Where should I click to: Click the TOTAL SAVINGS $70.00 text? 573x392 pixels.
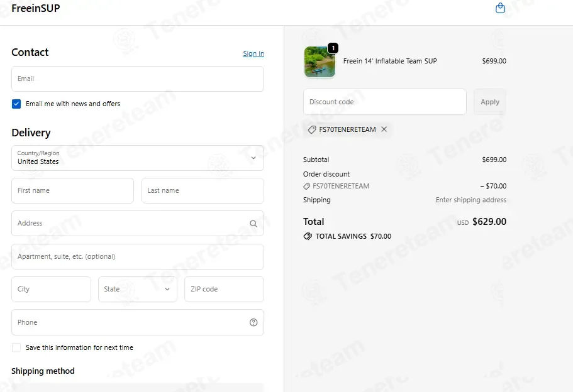(x=353, y=236)
